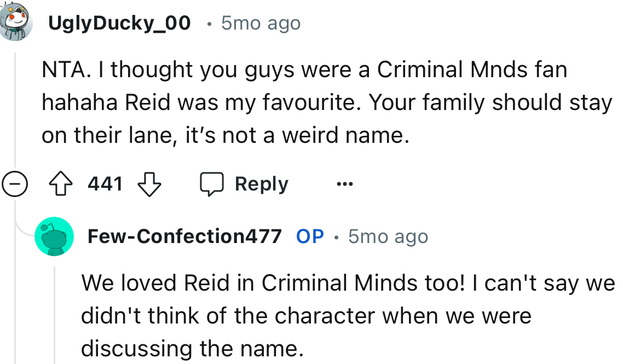The height and width of the screenshot is (364, 623).
Task: Toggle downvote on the top comment
Action: tap(149, 184)
